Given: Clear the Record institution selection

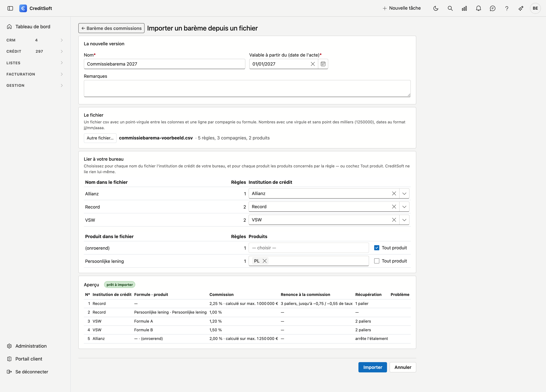Looking at the screenshot, I should point(394,207).
